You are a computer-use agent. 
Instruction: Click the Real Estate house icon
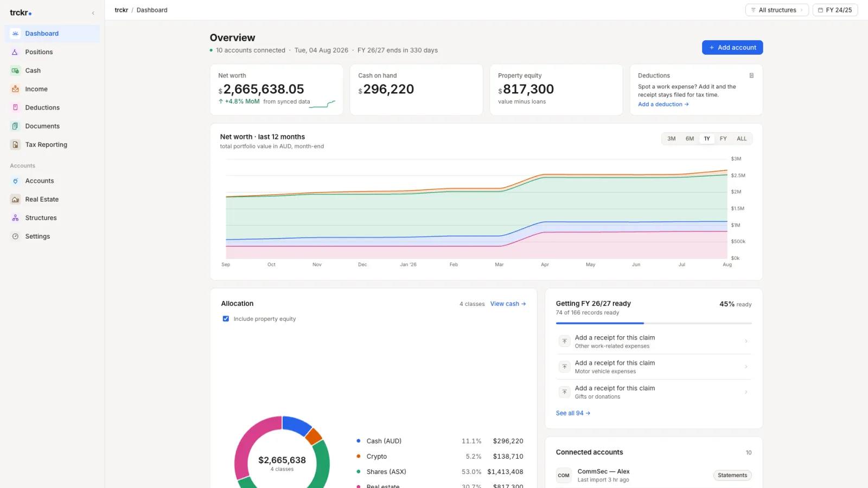click(x=15, y=200)
